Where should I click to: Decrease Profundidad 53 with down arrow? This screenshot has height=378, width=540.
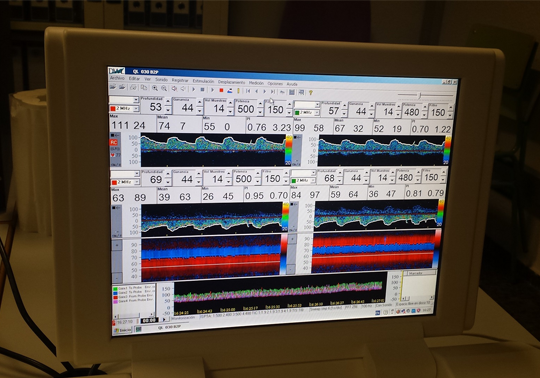[x=168, y=110]
